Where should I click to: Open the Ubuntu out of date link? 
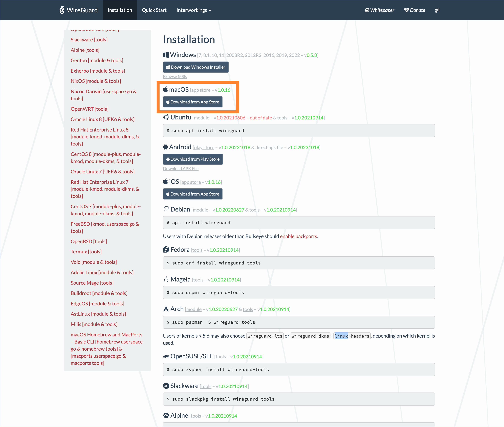pyautogui.click(x=261, y=118)
